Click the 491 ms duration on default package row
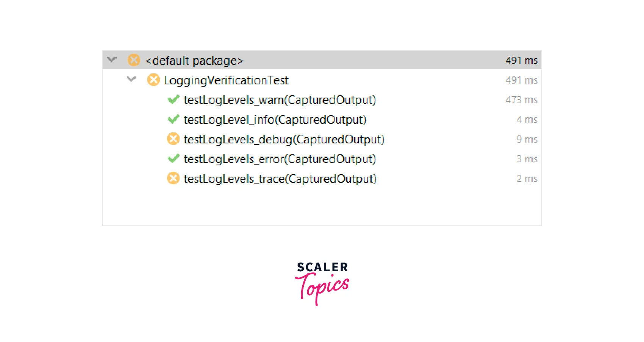The height and width of the screenshot is (342, 644). [x=521, y=61]
